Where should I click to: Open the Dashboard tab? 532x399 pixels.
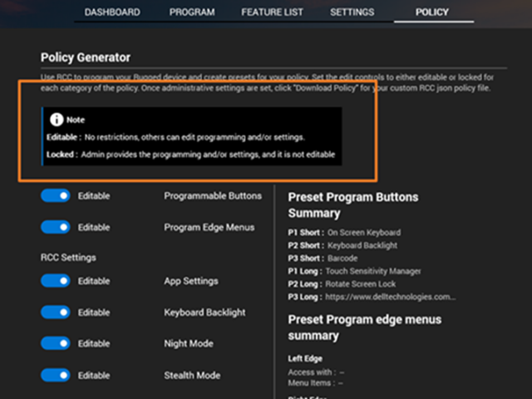(x=112, y=12)
